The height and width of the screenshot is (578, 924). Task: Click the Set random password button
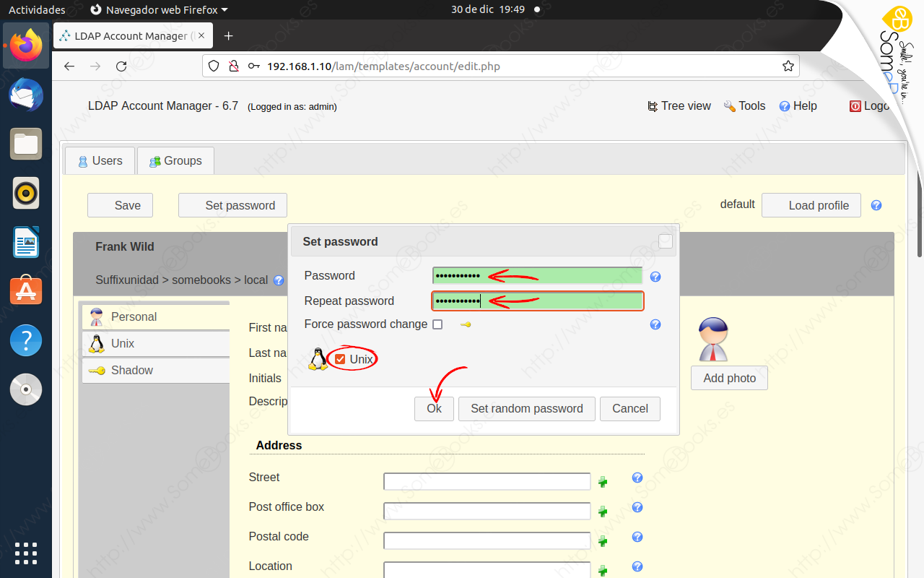coord(526,408)
